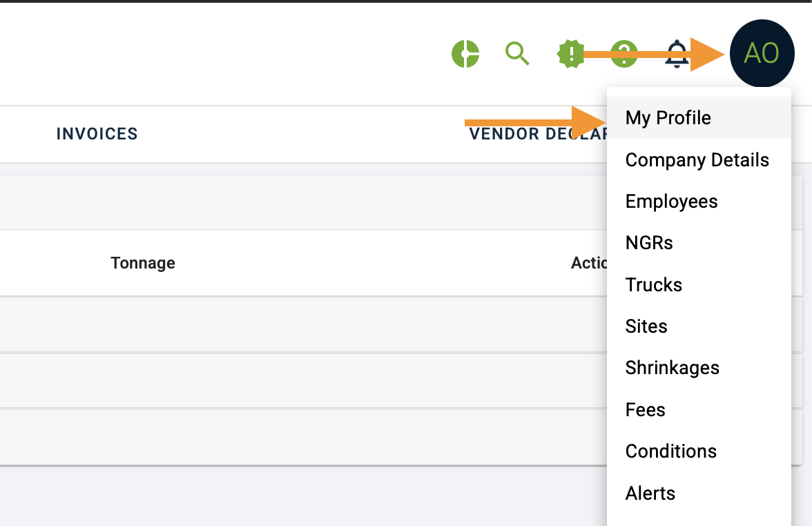Open help via the question mark icon
The width and height of the screenshot is (812, 526).
[624, 54]
